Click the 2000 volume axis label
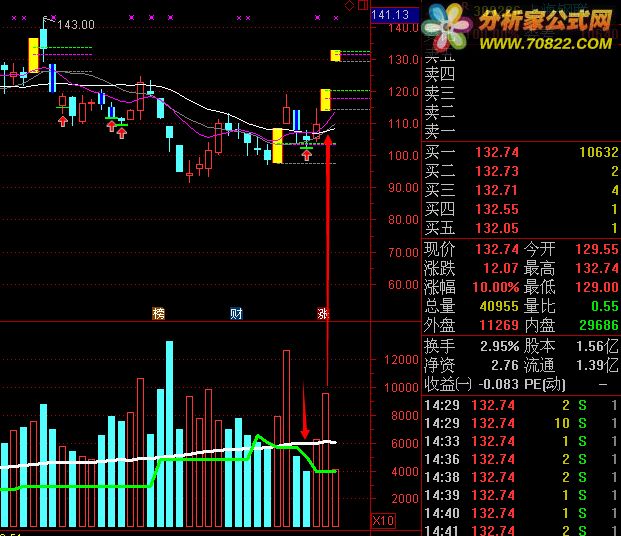The height and width of the screenshot is (536, 621). 405,498
